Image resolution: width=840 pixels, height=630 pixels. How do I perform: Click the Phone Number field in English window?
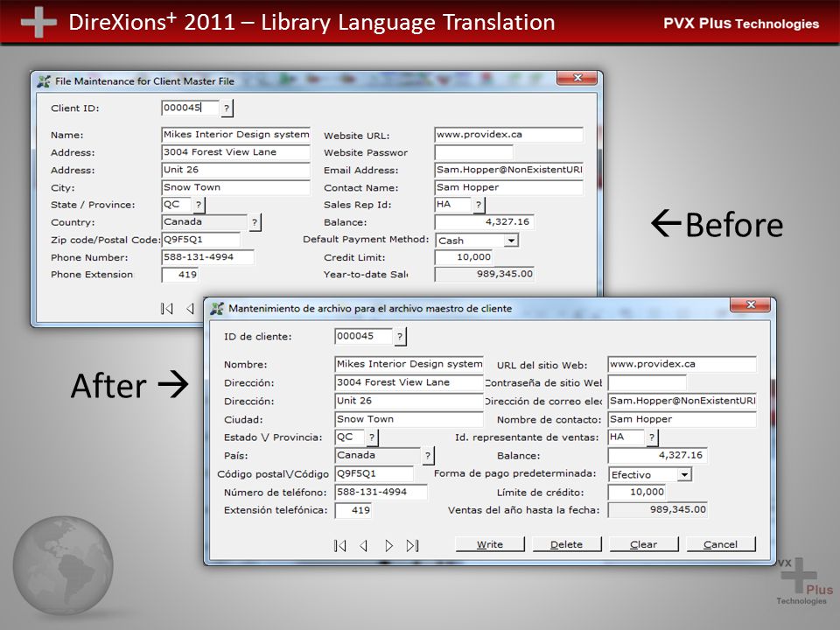click(207, 257)
